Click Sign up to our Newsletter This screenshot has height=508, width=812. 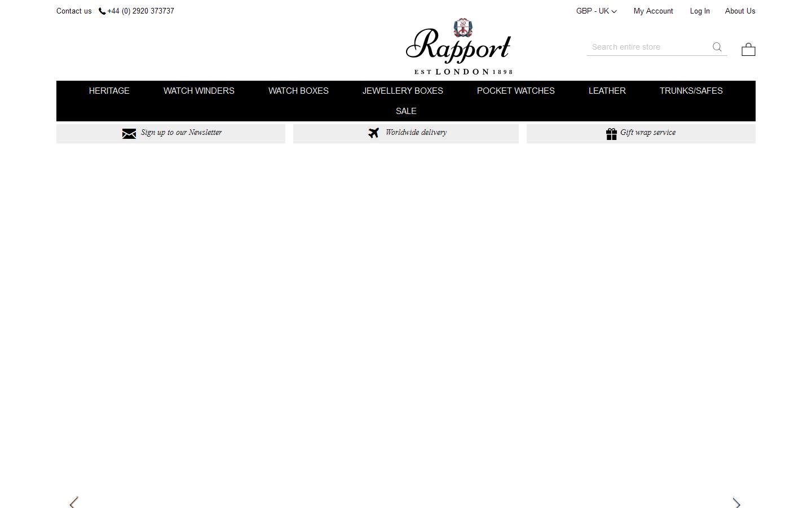[181, 133]
